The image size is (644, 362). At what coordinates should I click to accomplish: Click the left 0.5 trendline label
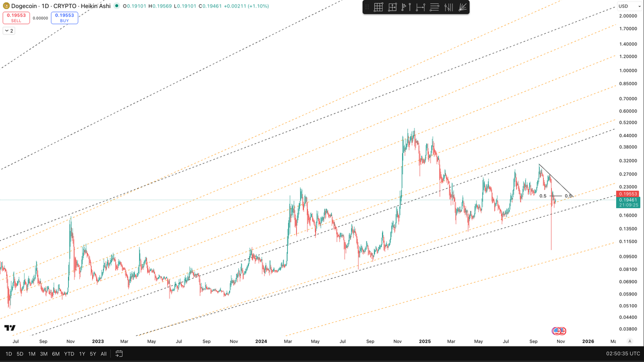click(543, 196)
